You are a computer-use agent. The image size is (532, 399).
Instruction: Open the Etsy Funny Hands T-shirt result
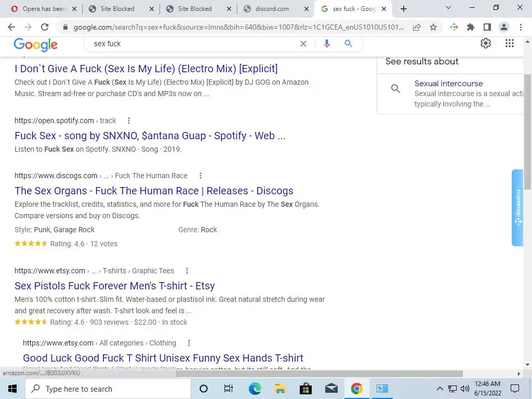tap(163, 358)
